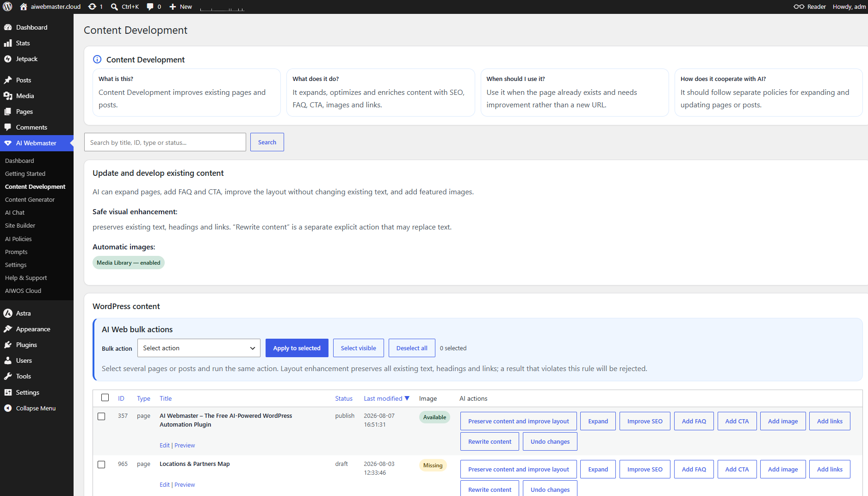Open the Reader glasses icon
Viewport: 868px width, 496px height.
[799, 6]
